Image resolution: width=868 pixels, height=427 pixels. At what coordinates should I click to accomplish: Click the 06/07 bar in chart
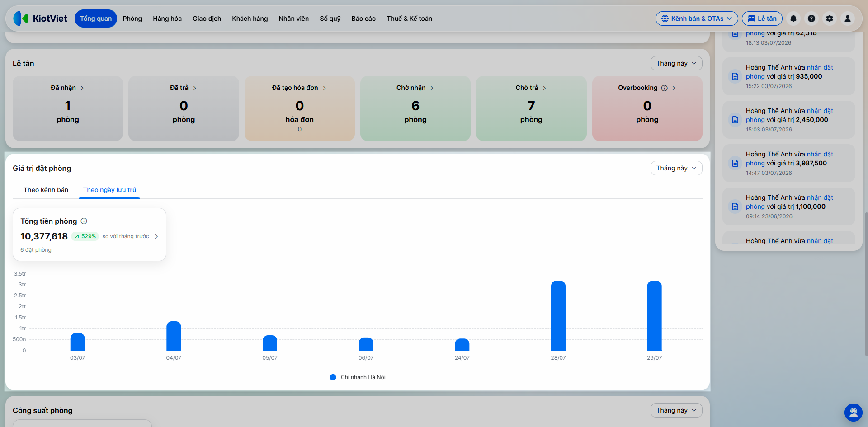click(x=366, y=344)
